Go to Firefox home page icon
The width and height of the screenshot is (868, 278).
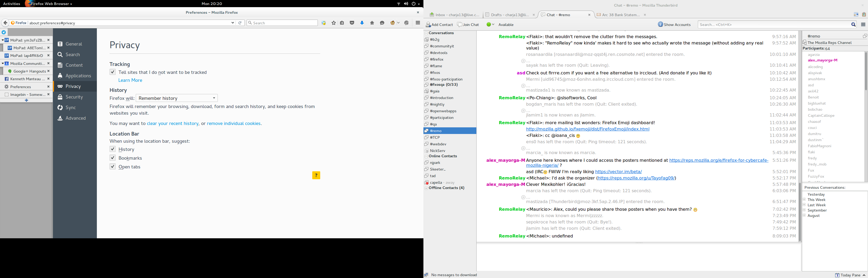click(372, 23)
